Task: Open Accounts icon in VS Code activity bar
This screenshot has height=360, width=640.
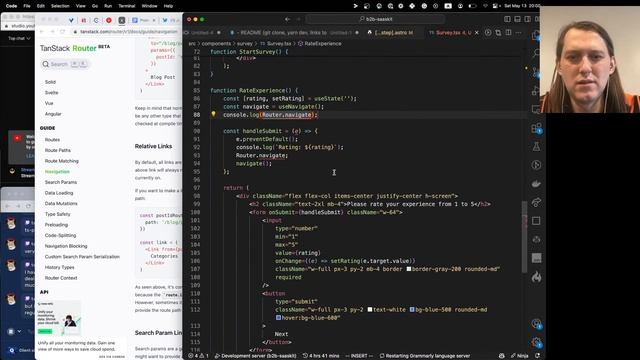Action: point(536,324)
